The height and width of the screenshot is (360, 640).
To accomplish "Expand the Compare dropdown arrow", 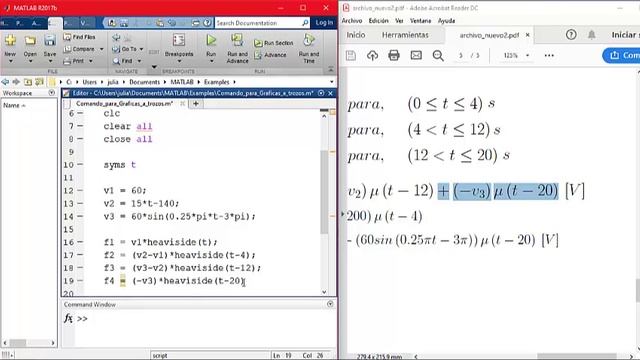I will pos(101,49).
